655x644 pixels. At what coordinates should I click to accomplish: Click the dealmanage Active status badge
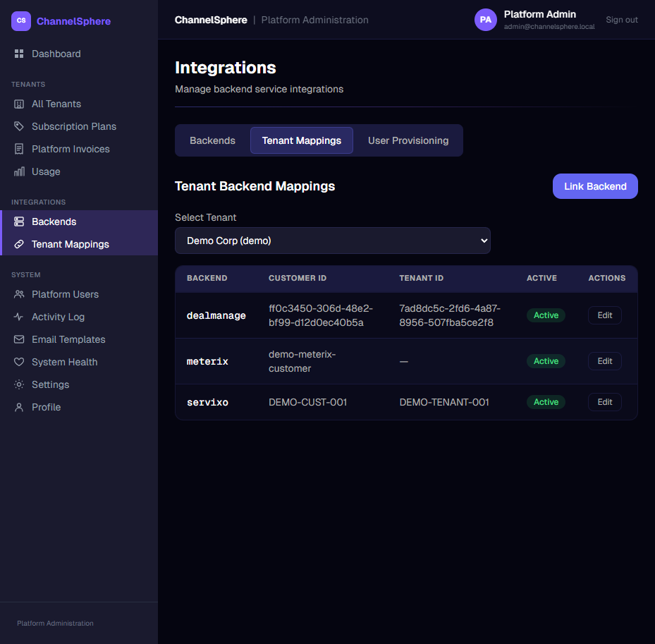[x=546, y=315]
